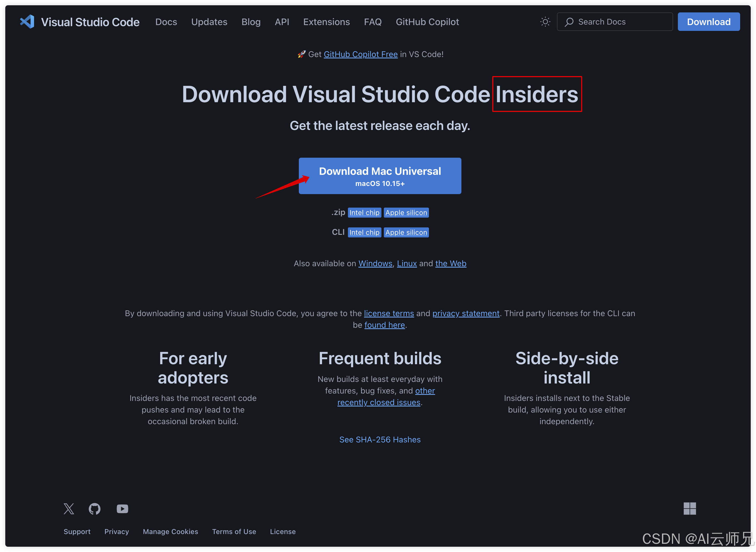Go to GitHub Copilot nav item
The height and width of the screenshot is (552, 756).
(x=427, y=22)
